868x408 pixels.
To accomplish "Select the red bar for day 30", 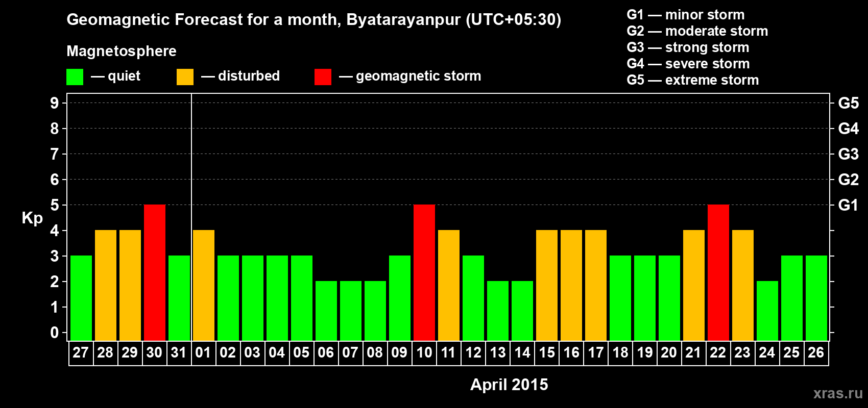I will 155,273.
